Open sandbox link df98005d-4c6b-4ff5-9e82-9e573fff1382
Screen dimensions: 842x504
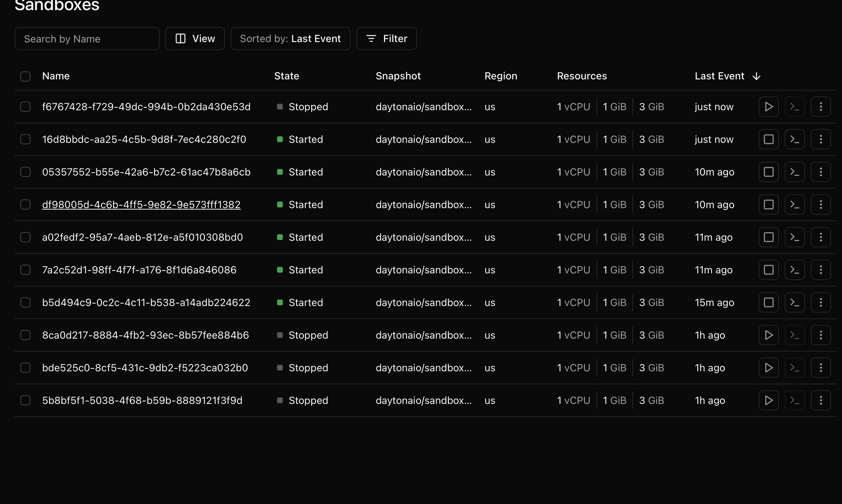pos(141,205)
